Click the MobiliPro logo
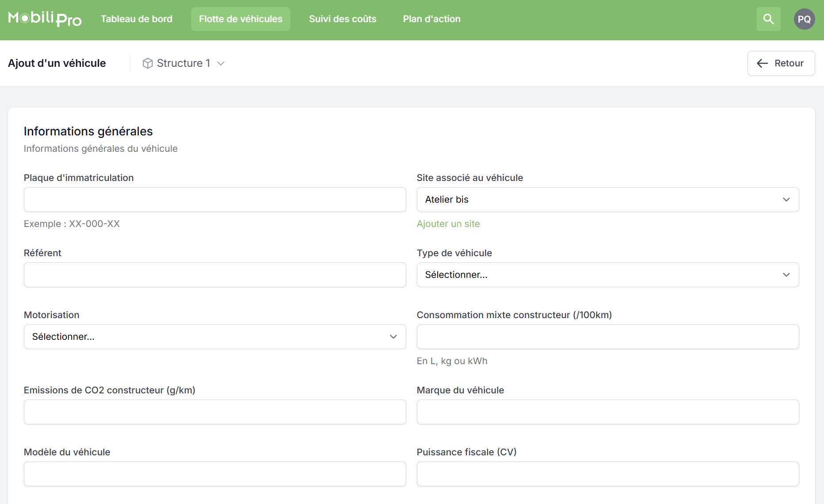This screenshot has height=504, width=824. pyautogui.click(x=45, y=19)
